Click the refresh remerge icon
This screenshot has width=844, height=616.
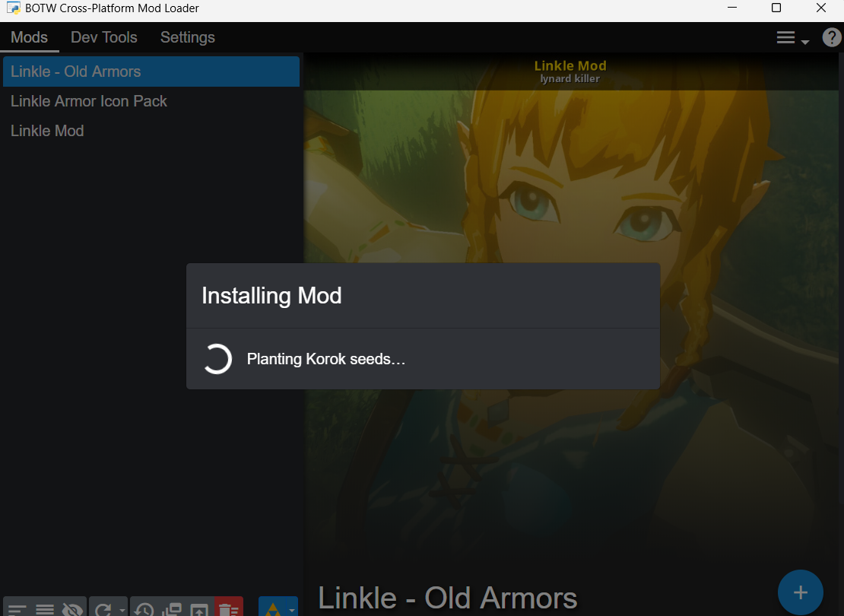point(103,610)
